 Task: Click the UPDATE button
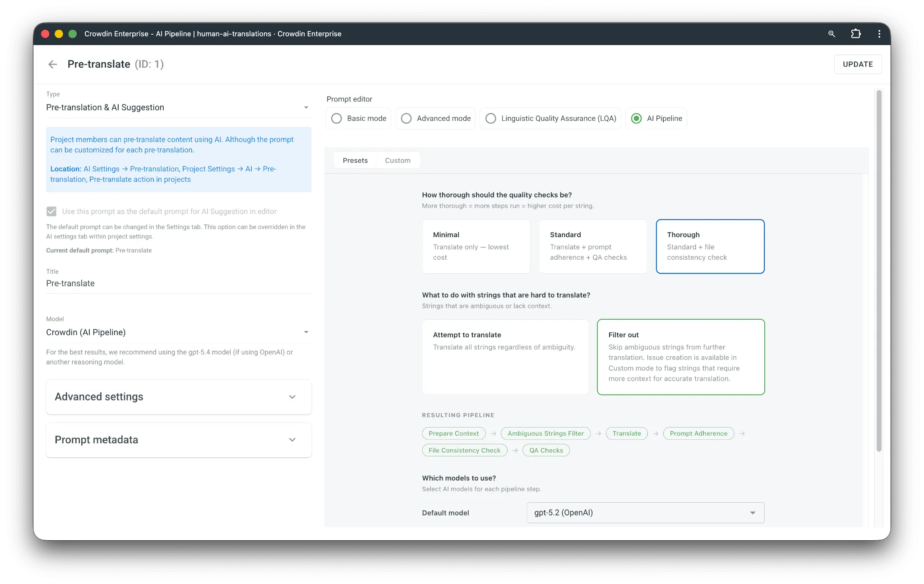click(x=858, y=64)
